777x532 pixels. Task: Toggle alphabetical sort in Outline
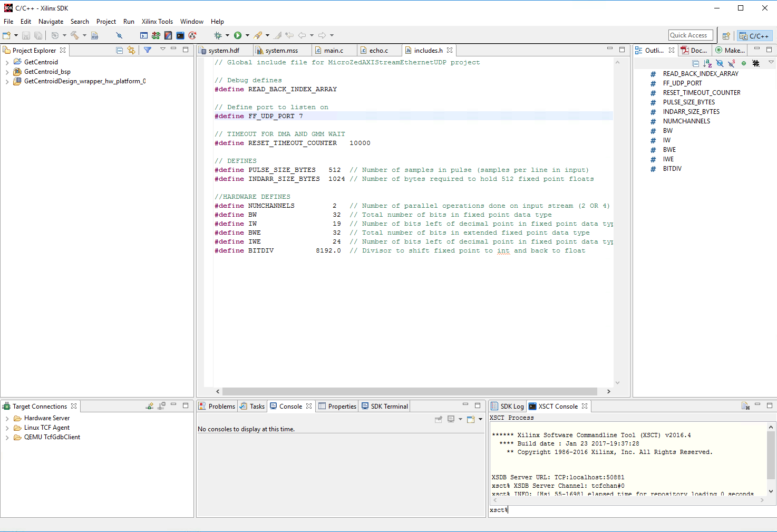[708, 63]
